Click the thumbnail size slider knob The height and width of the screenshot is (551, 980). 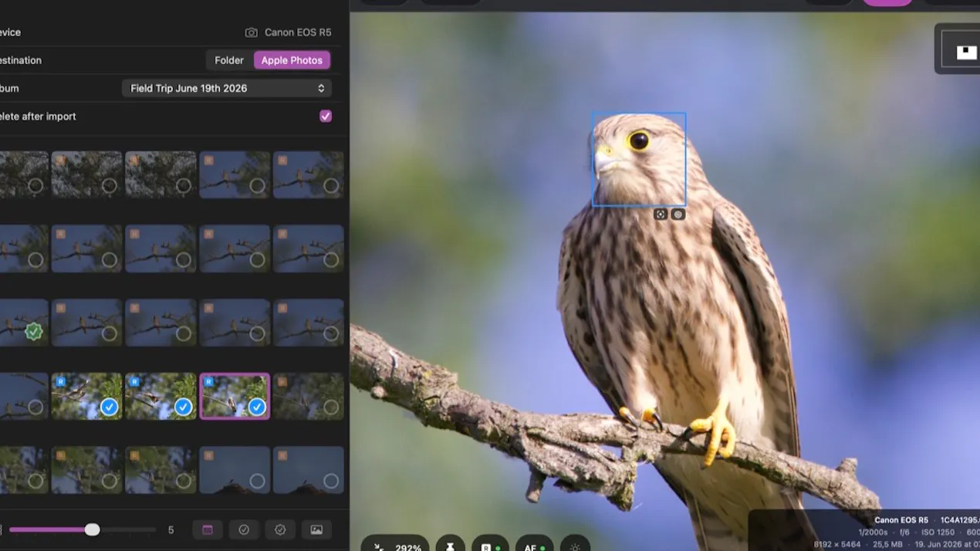point(92,529)
